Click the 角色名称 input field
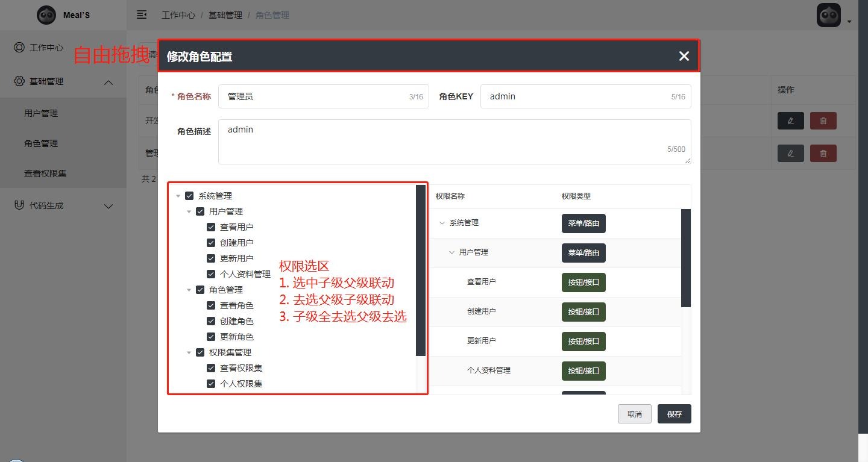The width and height of the screenshot is (868, 462). (316, 96)
